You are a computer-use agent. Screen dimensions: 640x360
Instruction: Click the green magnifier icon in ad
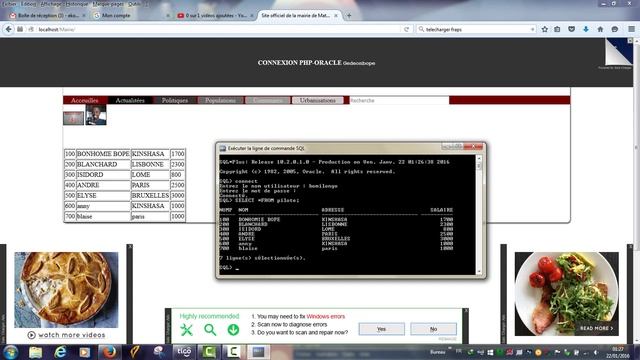[x=210, y=329]
